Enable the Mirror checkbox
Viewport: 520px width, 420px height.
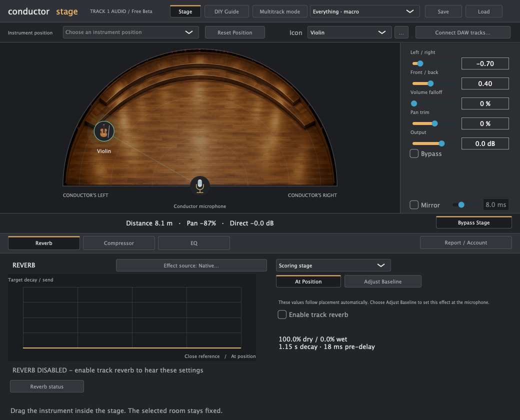tap(414, 204)
